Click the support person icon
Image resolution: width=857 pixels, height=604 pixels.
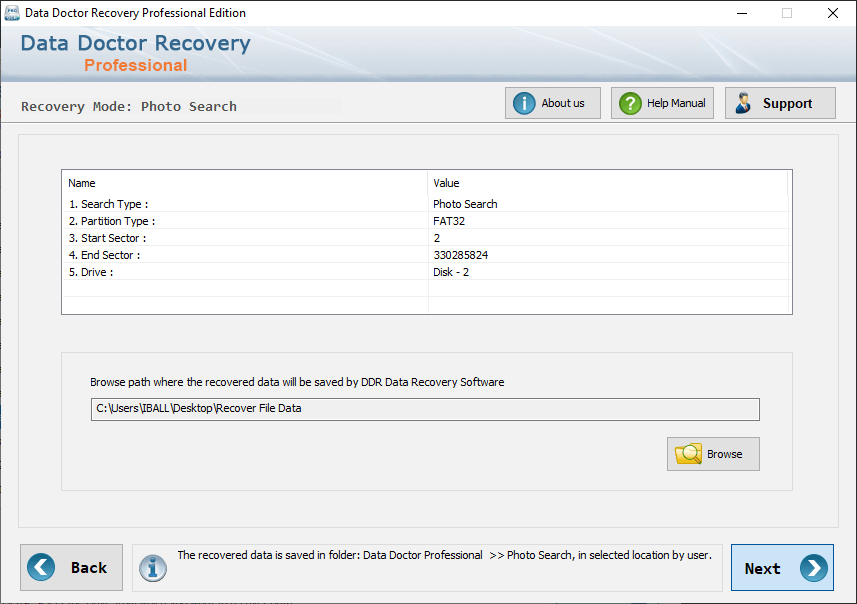pos(743,103)
